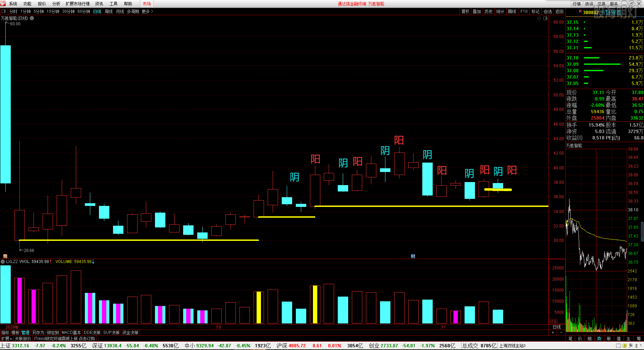Switch the chart to 分时 view

click(x=13, y=11)
